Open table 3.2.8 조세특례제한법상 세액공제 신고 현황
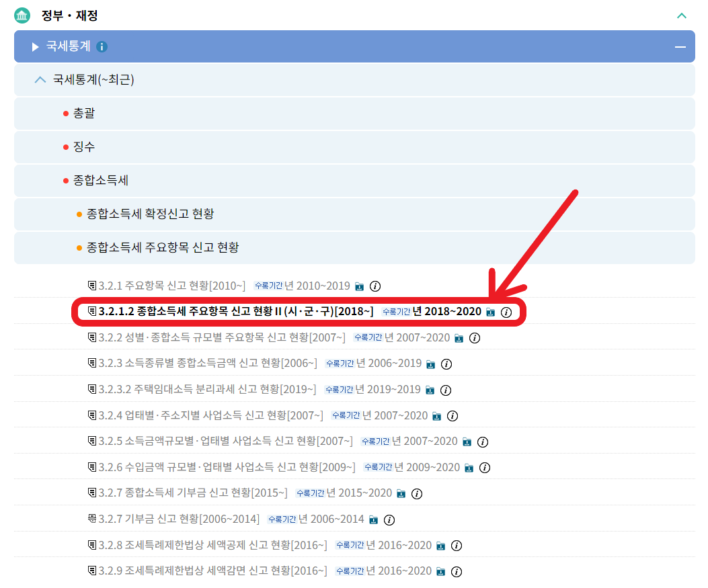The image size is (708, 588). [x=212, y=545]
